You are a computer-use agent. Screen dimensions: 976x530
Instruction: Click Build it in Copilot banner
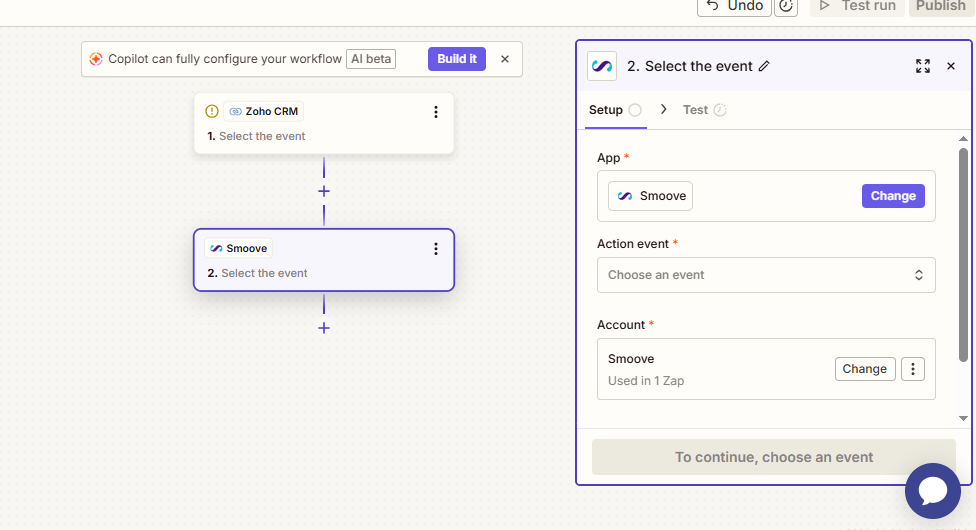point(457,59)
